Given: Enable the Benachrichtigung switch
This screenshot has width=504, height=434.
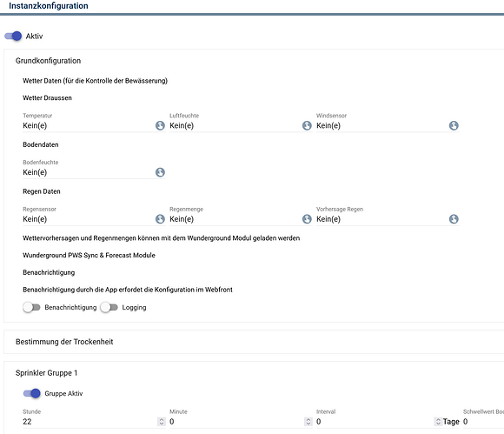Looking at the screenshot, I should 31,308.
